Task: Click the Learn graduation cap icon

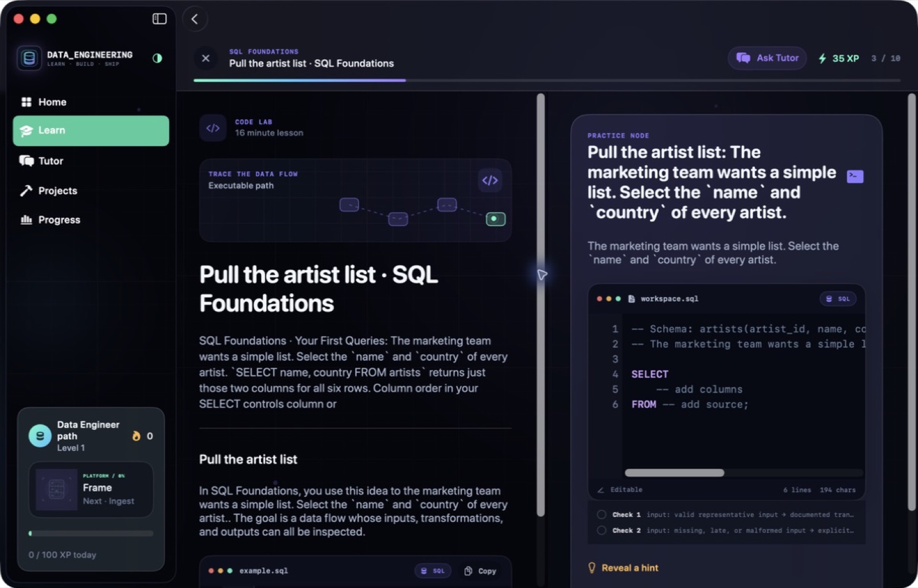Action: tap(26, 131)
